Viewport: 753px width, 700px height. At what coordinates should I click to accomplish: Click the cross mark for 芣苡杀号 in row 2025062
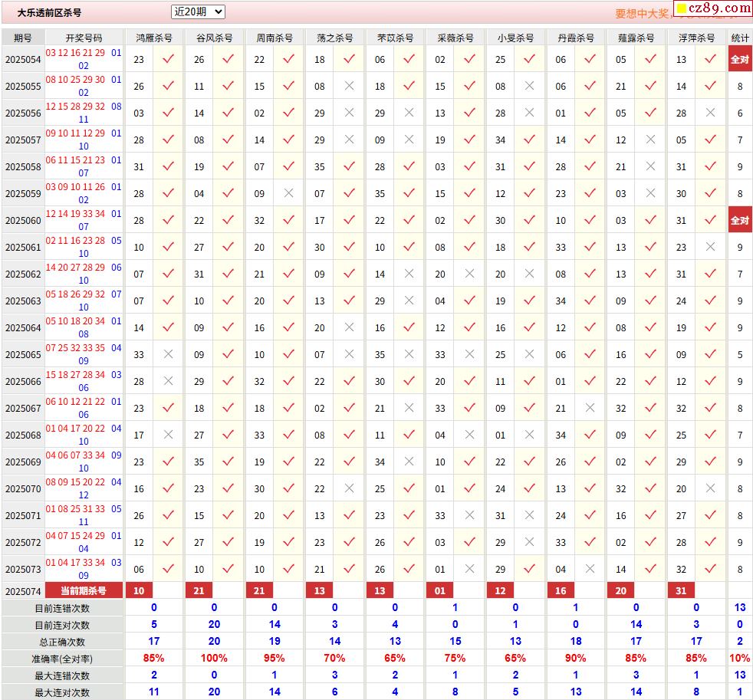tap(409, 274)
